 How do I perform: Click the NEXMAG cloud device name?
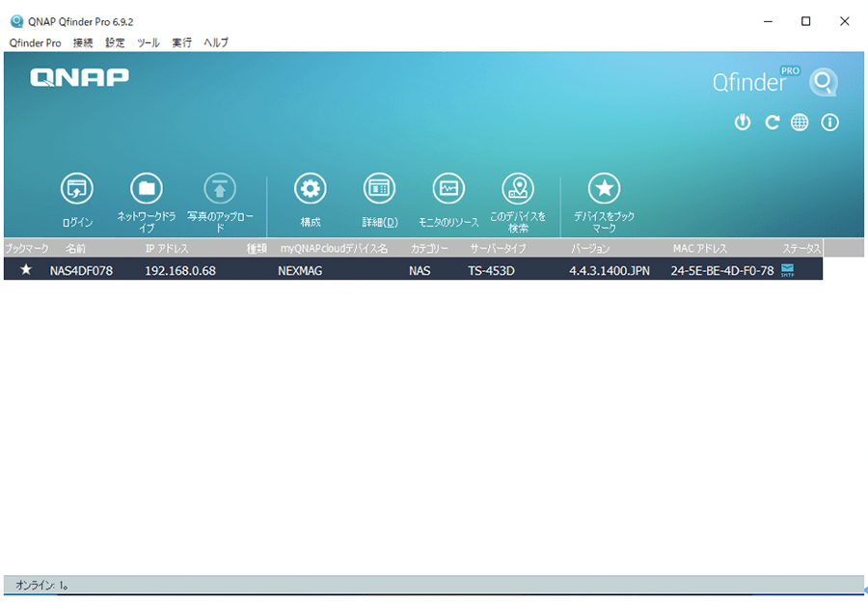(300, 271)
